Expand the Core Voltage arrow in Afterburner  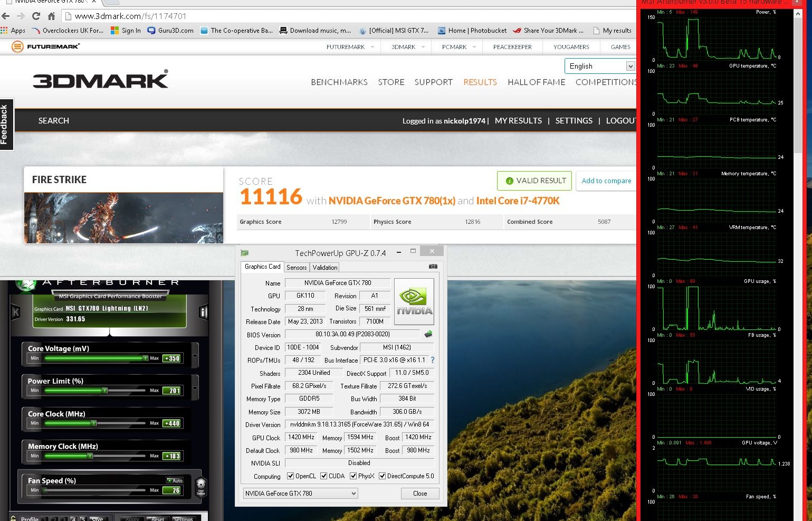tap(195, 356)
